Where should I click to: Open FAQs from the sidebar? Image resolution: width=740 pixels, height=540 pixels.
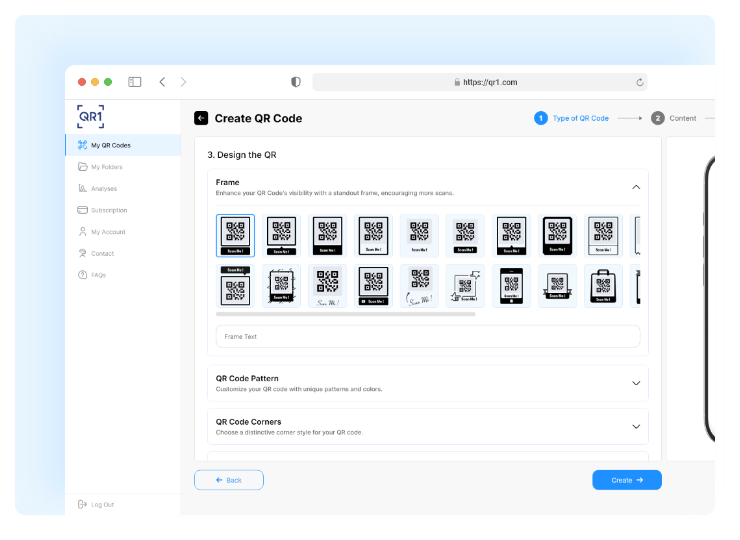[x=98, y=275]
